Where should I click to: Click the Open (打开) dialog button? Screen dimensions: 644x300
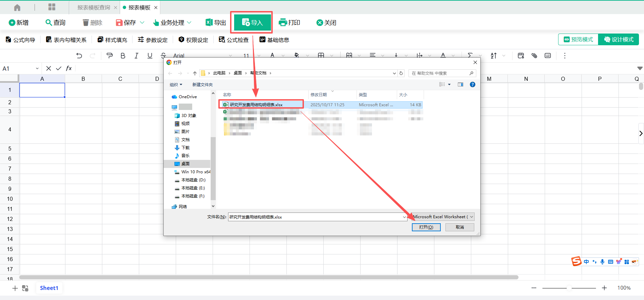coord(426,227)
